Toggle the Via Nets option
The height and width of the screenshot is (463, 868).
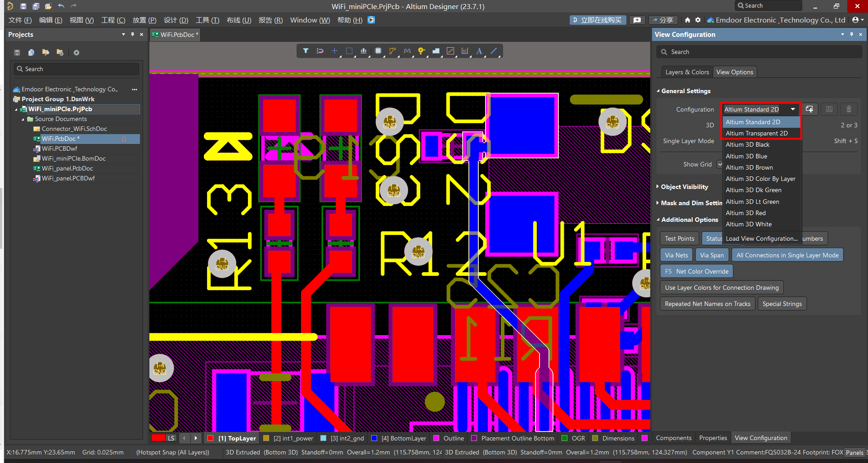676,255
